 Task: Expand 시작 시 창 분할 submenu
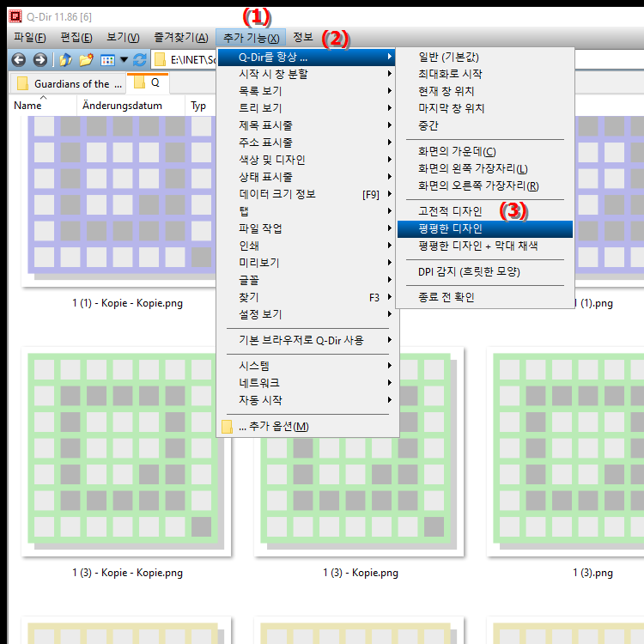click(307, 75)
